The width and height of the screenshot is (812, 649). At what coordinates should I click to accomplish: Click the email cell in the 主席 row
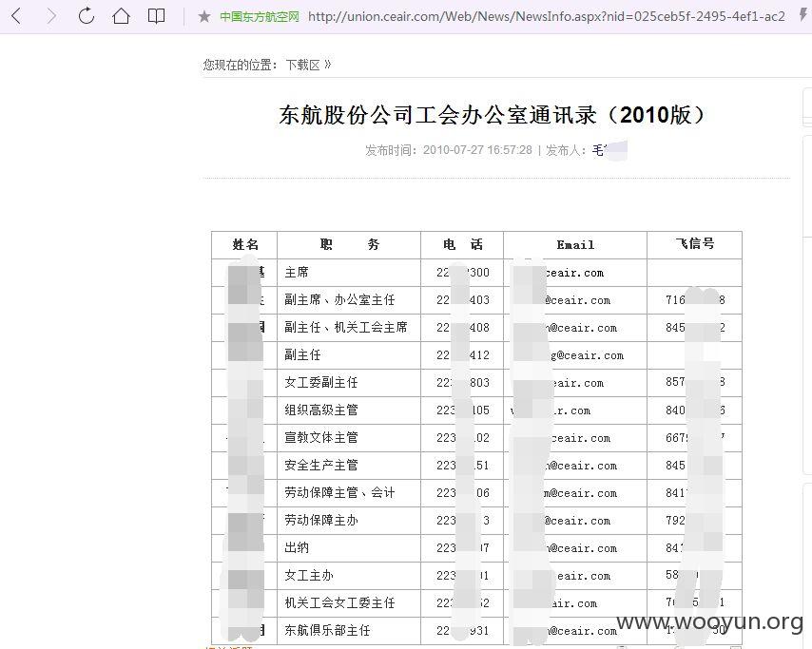[575, 272]
